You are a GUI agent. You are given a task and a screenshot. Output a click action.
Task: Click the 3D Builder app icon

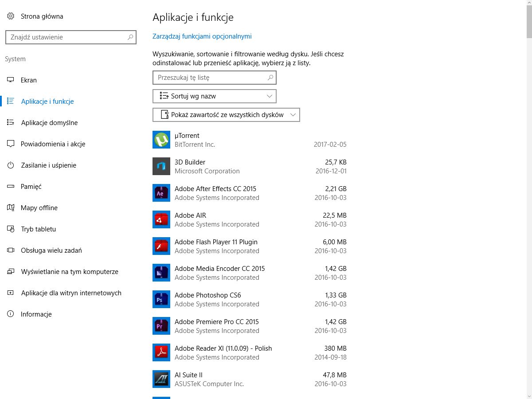point(161,166)
